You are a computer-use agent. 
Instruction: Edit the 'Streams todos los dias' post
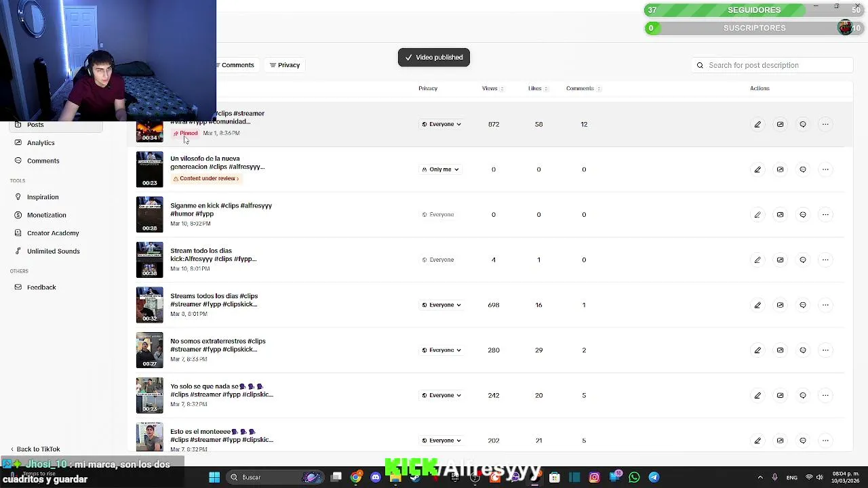757,305
